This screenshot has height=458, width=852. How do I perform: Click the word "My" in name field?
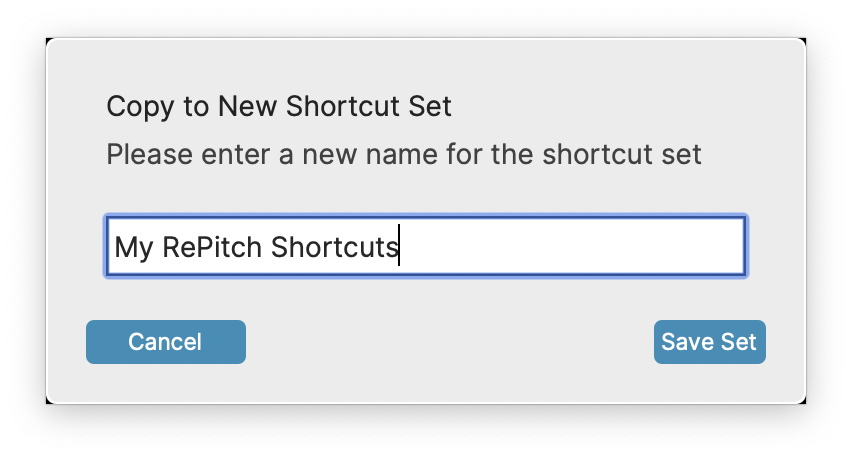point(132,247)
